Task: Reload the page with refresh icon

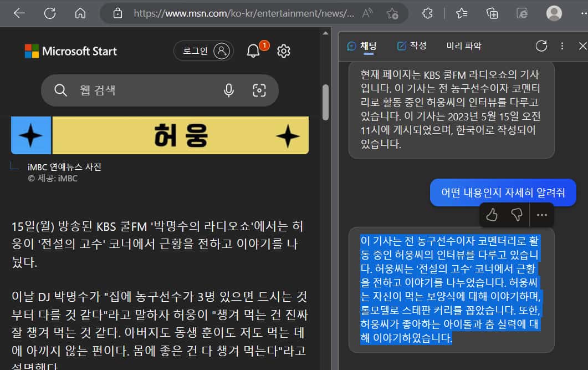Action: 50,13
